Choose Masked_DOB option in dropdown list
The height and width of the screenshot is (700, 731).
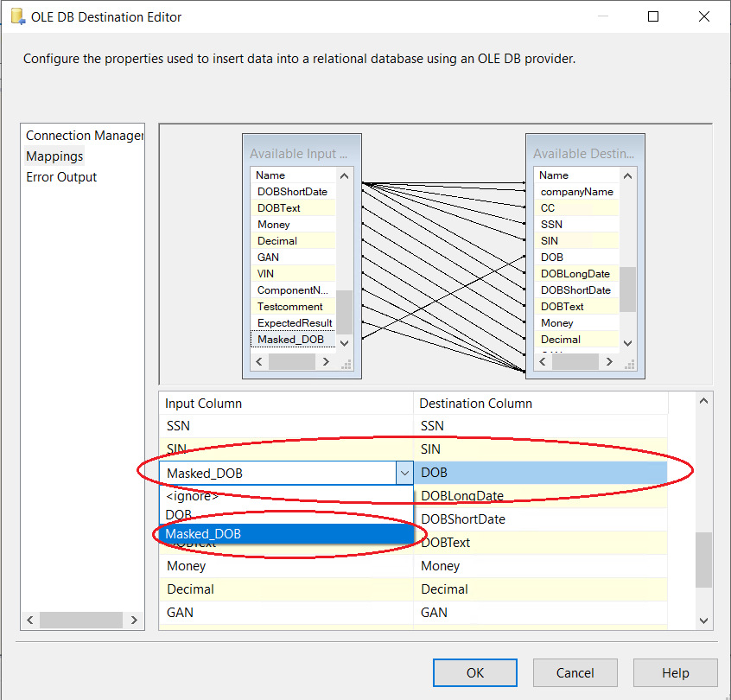coord(203,534)
